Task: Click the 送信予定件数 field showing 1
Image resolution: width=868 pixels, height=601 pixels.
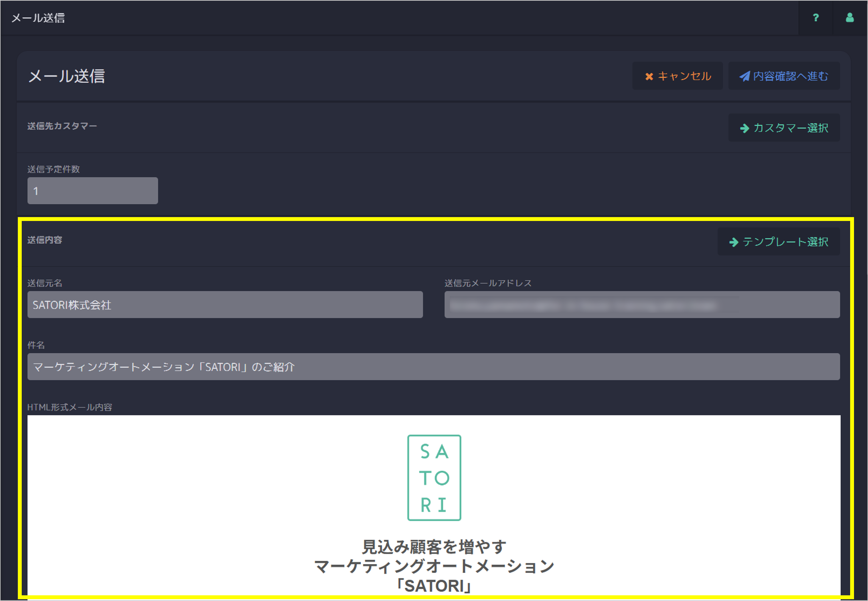Action: (93, 191)
